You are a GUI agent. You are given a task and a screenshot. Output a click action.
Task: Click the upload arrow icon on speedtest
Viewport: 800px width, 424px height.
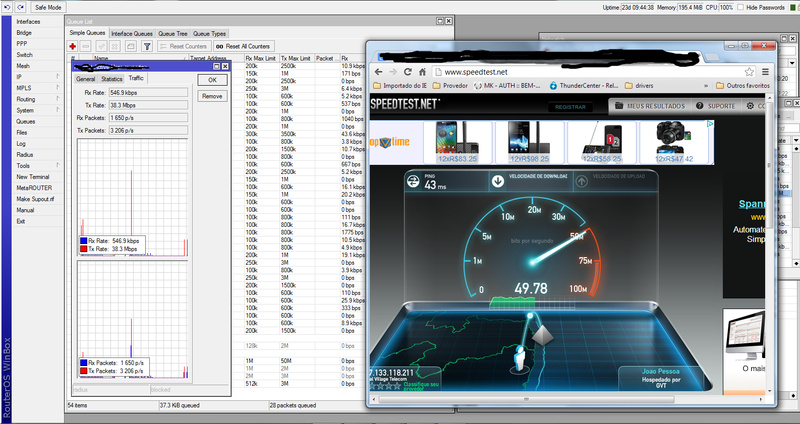(581, 181)
